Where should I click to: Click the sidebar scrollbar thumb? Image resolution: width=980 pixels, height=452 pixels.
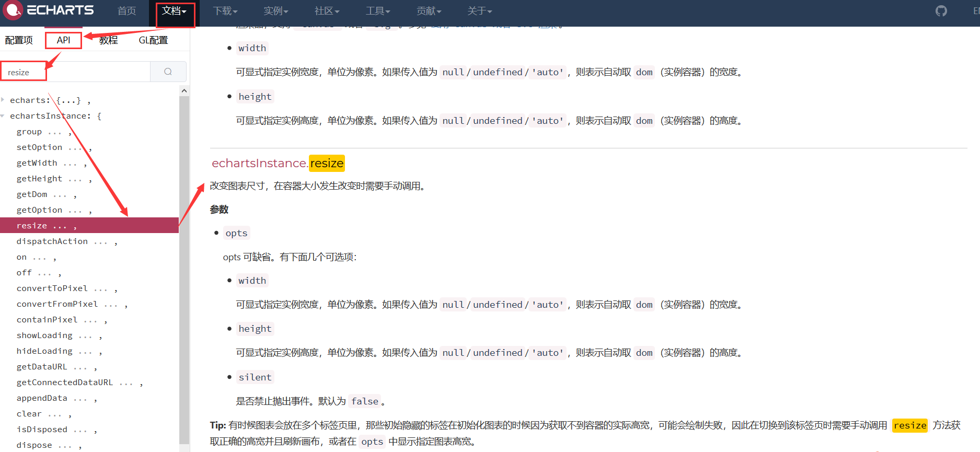[x=184, y=269]
